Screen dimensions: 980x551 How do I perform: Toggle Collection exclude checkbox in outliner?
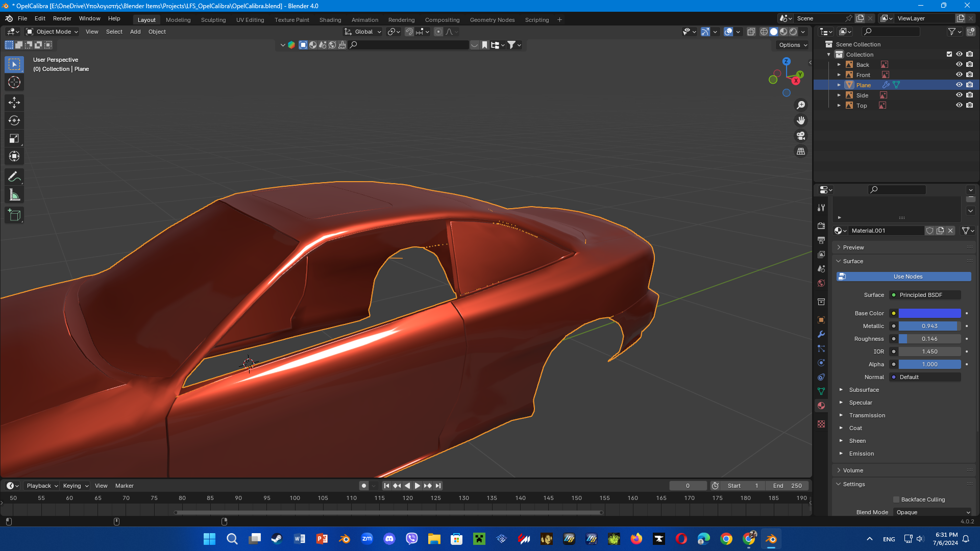[949, 54]
